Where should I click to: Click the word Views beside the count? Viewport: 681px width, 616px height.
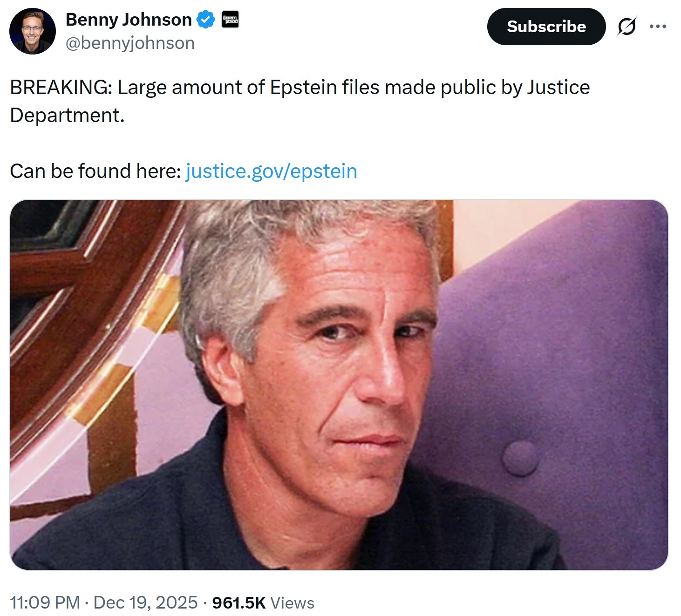tap(292, 602)
